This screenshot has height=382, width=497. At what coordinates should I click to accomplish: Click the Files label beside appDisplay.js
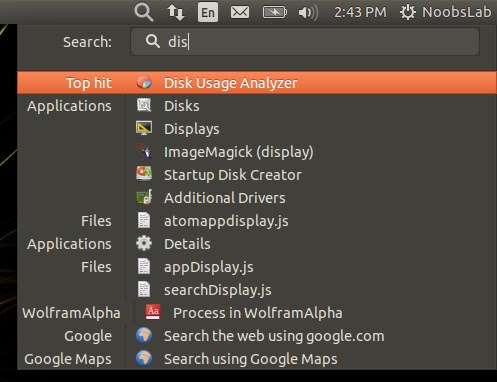point(96,267)
